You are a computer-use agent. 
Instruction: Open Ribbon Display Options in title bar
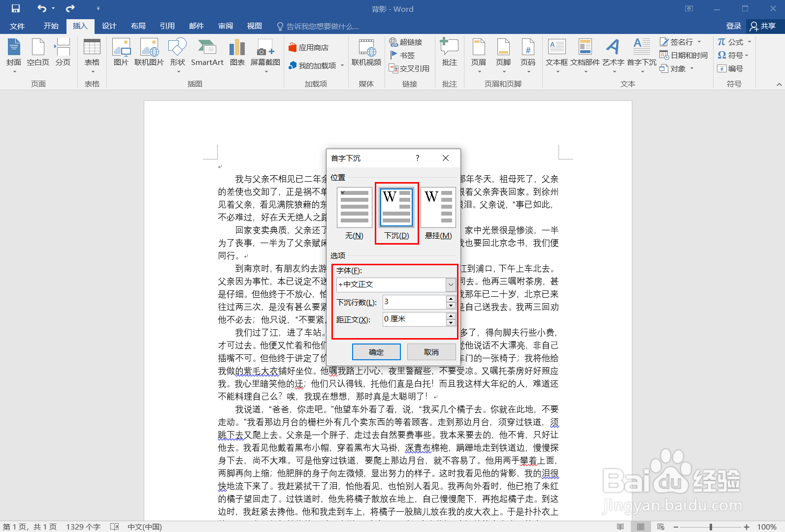tap(689, 8)
